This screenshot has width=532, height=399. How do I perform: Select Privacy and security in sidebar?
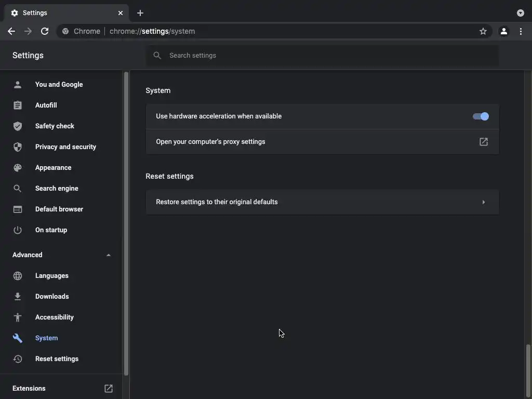click(x=65, y=147)
